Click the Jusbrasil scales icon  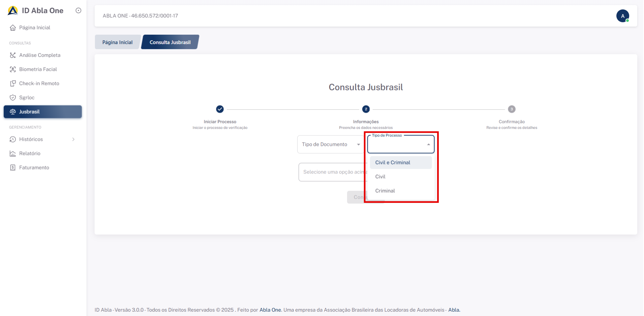13,112
